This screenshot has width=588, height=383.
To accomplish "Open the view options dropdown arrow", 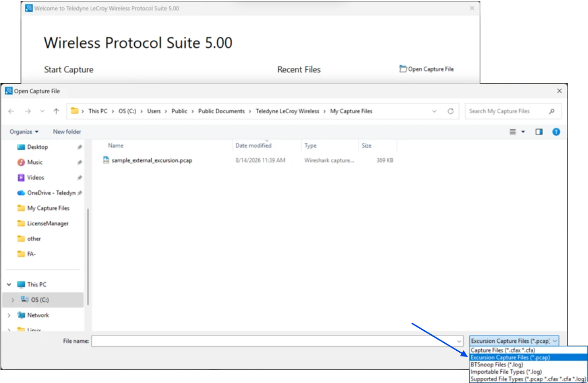I will (x=523, y=132).
